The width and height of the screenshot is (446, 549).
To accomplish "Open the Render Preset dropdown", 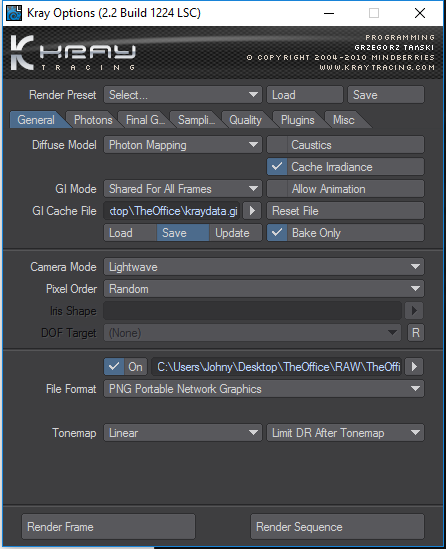I will pos(183,95).
